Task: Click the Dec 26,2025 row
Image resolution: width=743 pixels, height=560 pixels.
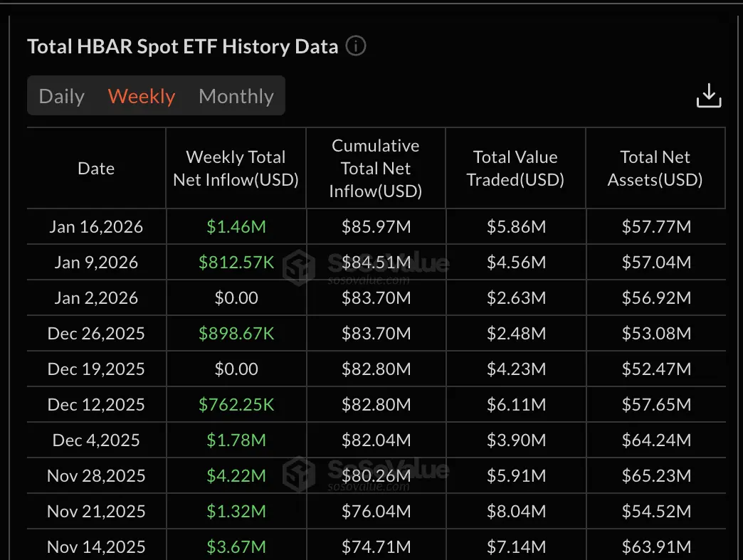Action: click(95, 333)
